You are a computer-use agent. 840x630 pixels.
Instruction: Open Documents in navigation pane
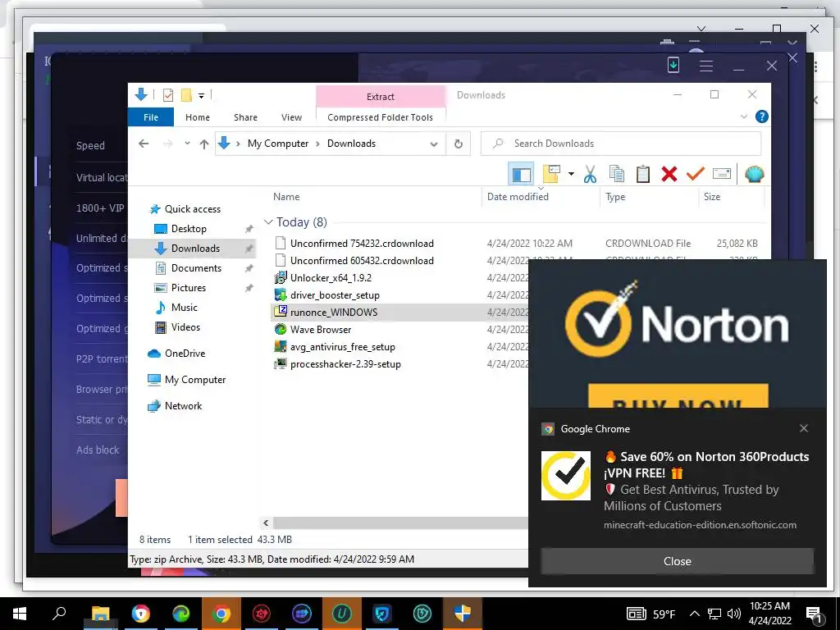point(196,268)
